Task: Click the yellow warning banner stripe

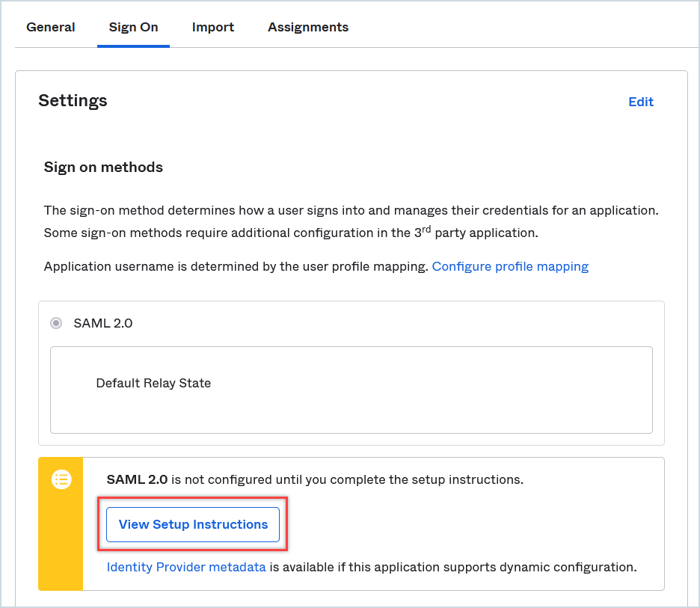Action: (x=61, y=538)
